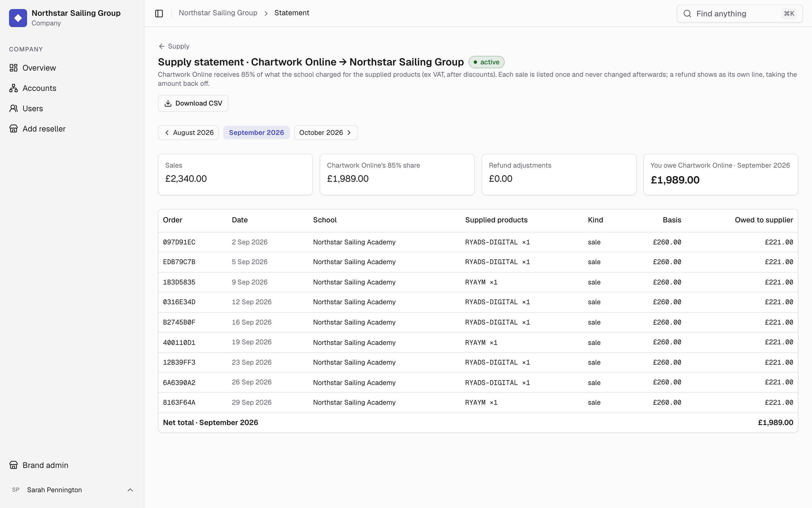The height and width of the screenshot is (508, 812).
Task: Click order ID 0316E34D
Action: 179,302
